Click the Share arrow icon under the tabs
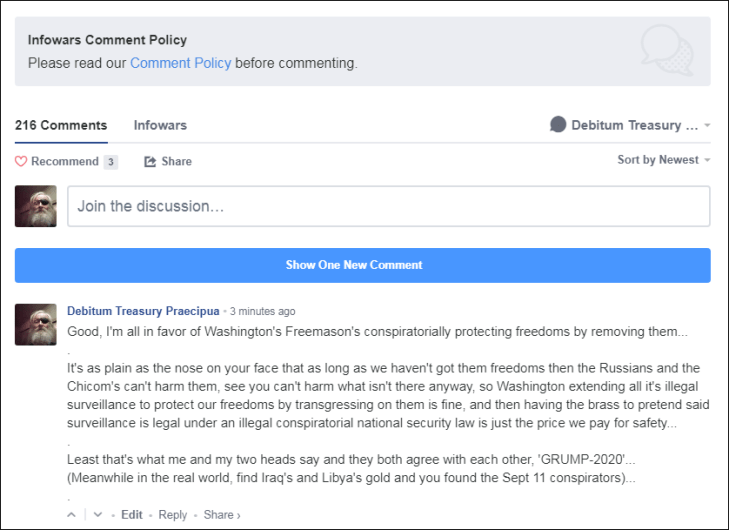The height and width of the screenshot is (530, 729). click(151, 162)
